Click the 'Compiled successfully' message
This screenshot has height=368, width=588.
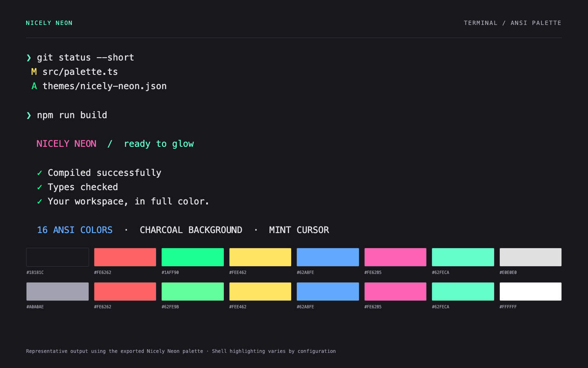(105, 173)
